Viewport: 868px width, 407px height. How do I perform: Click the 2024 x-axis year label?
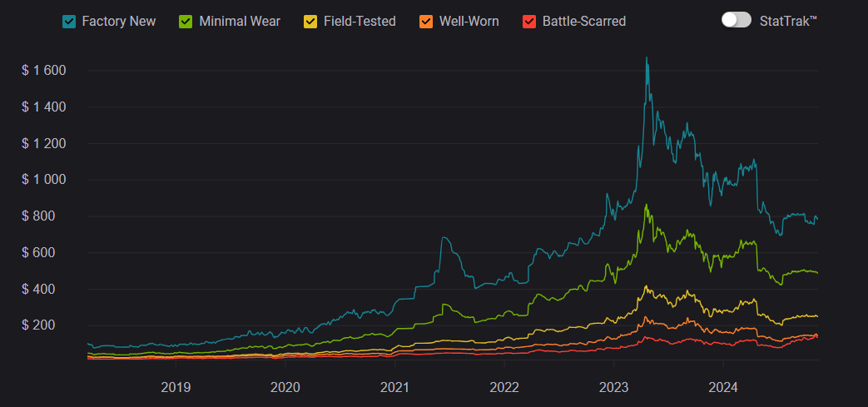[722, 387]
